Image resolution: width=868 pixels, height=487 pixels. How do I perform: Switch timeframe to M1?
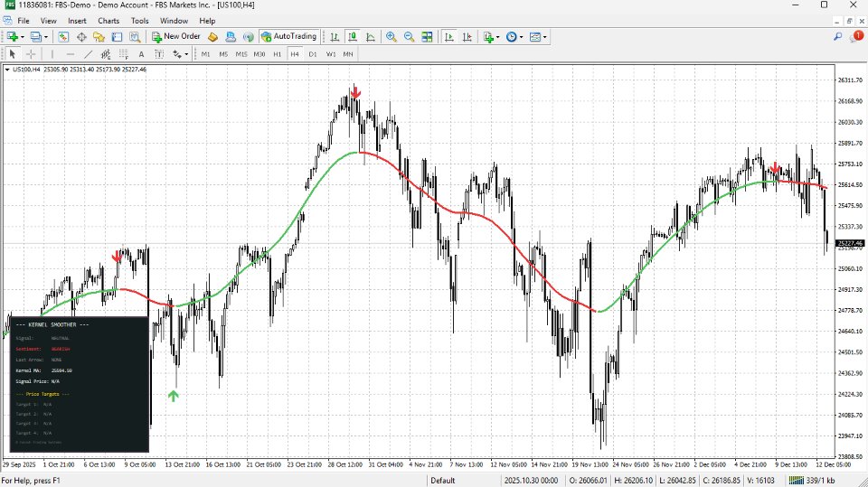[205, 54]
